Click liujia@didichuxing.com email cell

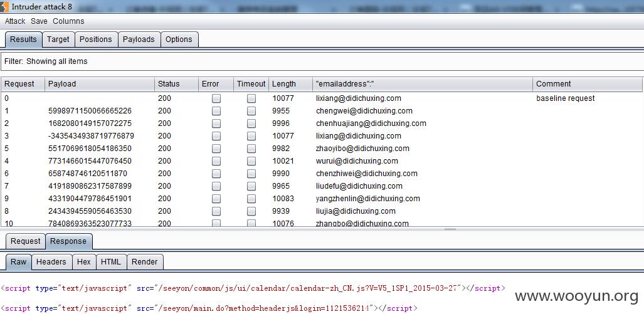point(356,211)
